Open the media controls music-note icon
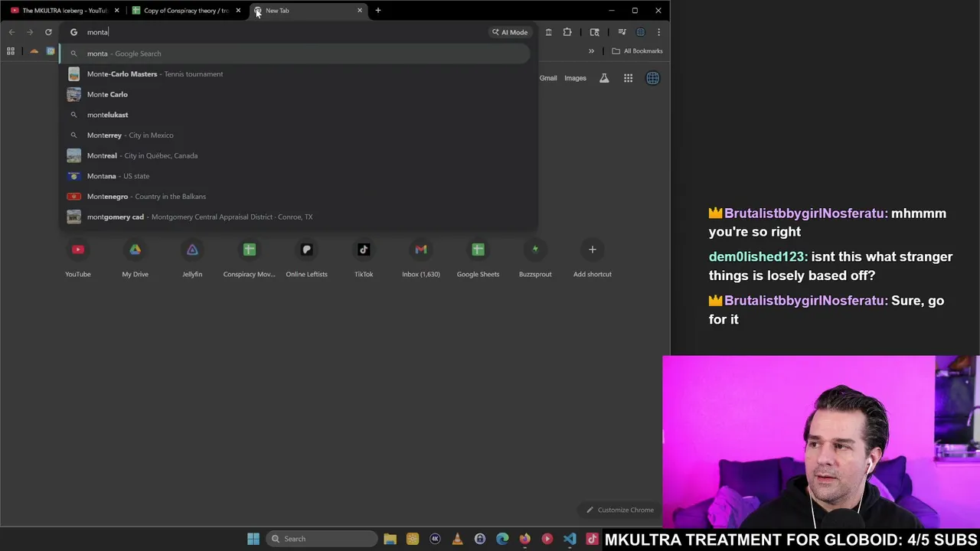This screenshot has height=551, width=980. 622,32
